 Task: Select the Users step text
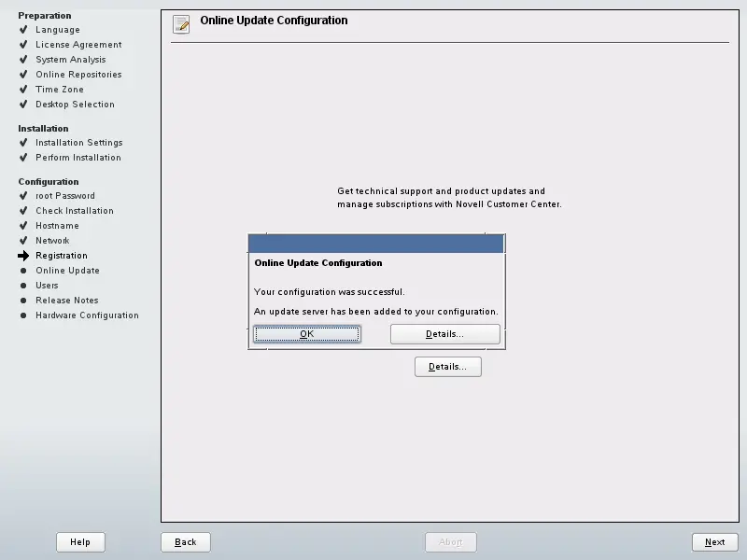(47, 286)
